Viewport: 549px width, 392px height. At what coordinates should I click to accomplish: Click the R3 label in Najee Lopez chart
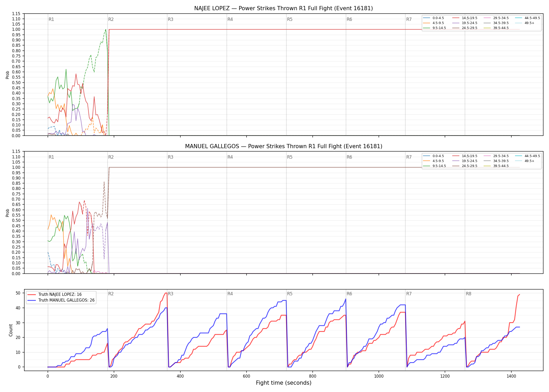(170, 19)
